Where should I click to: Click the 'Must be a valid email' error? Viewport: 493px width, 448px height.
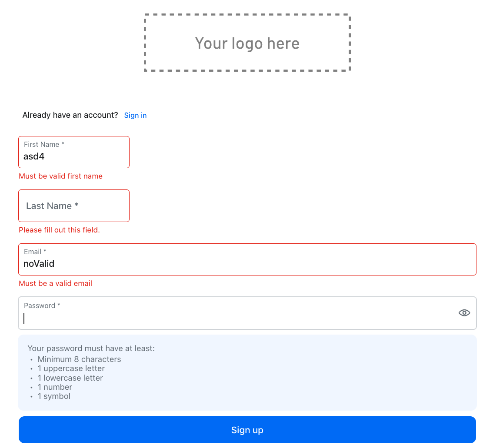click(x=56, y=283)
